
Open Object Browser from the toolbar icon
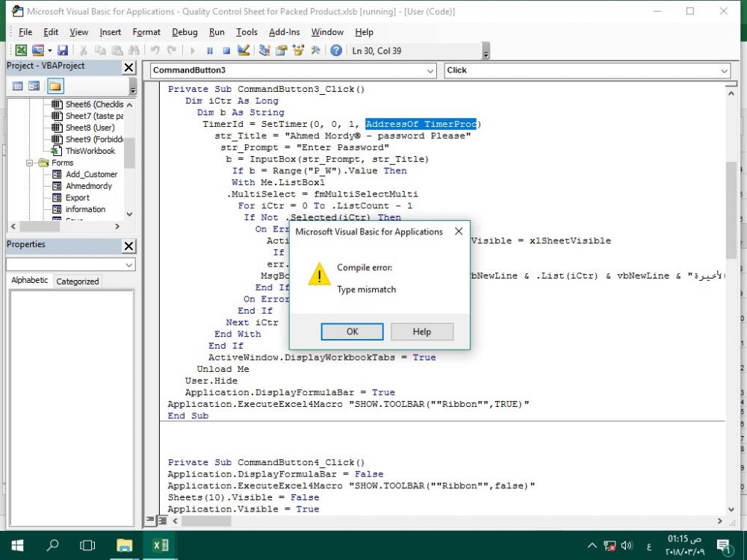click(298, 50)
